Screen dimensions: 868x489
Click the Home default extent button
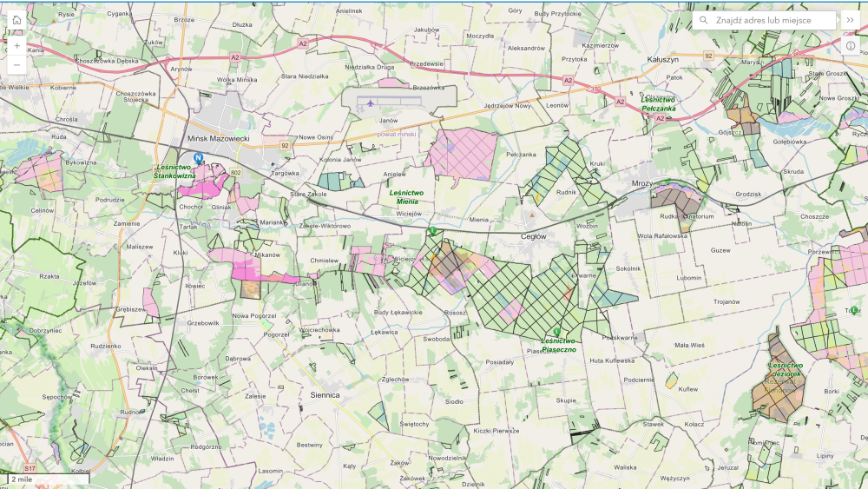pos(16,20)
